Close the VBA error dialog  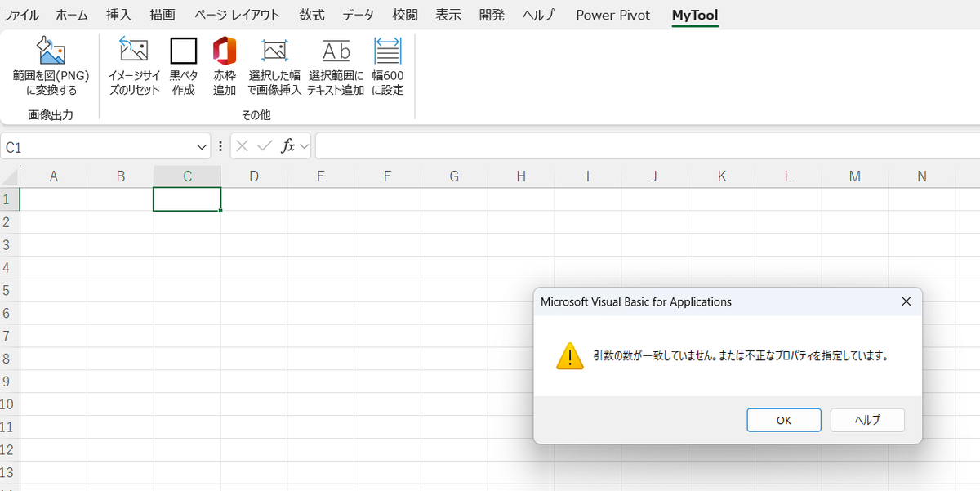pos(906,301)
